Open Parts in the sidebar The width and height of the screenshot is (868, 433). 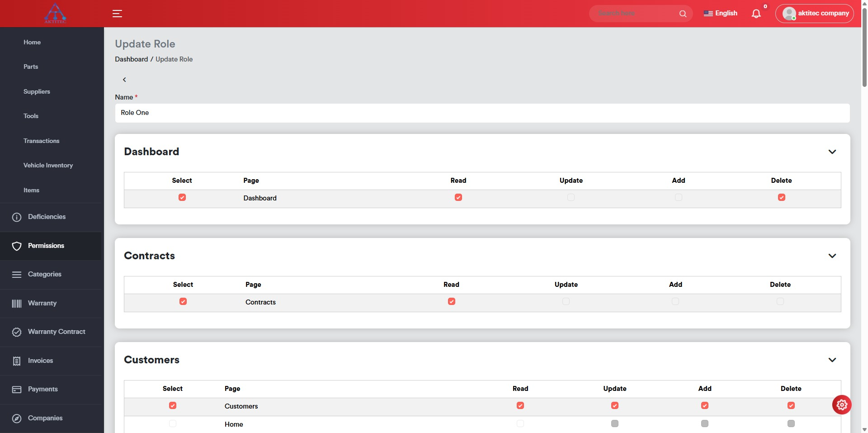pyautogui.click(x=31, y=67)
